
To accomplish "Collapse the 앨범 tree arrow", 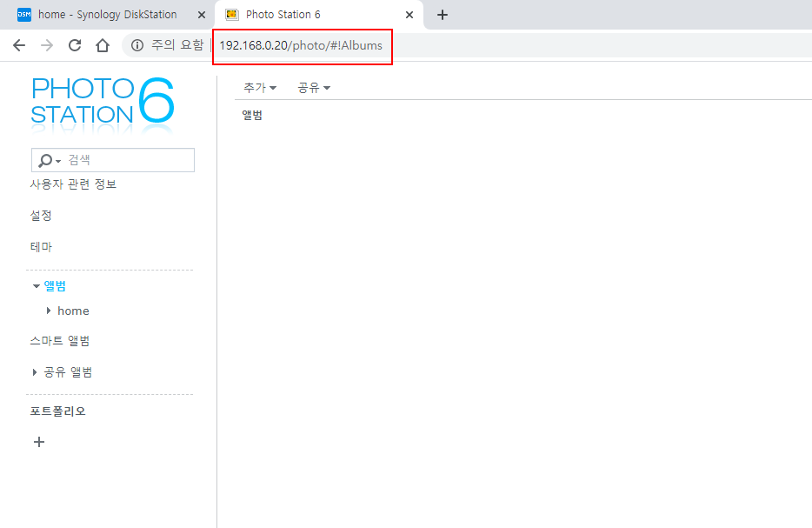I will pos(36,286).
